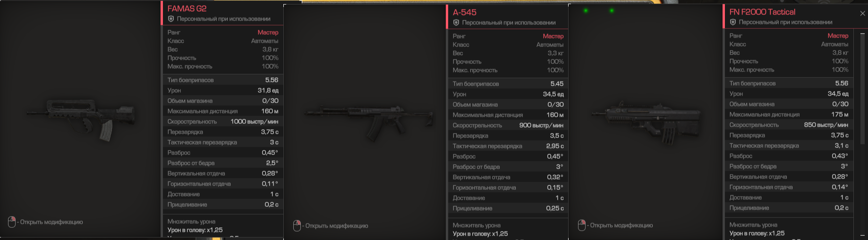Select the A-545 rifle image
The height and width of the screenshot is (240, 868).
tap(369, 121)
